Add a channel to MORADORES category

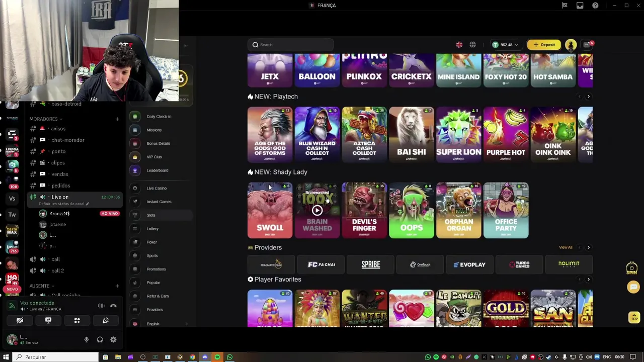pyautogui.click(x=117, y=119)
